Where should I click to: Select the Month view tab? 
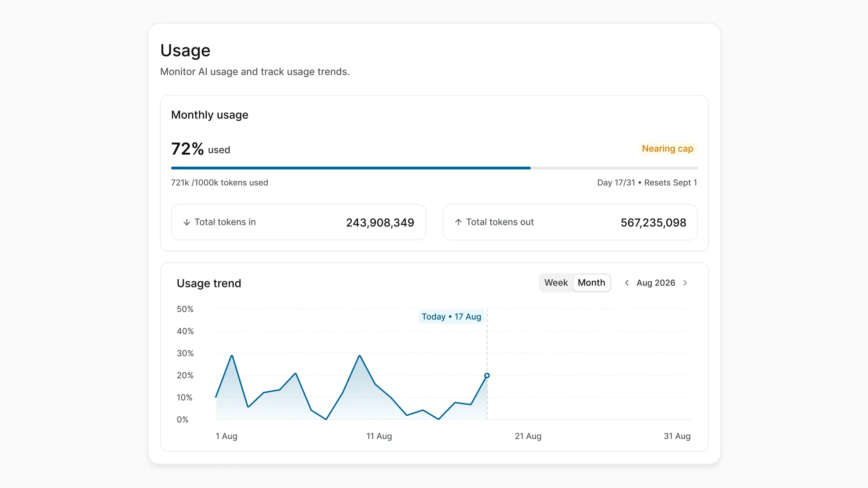591,283
